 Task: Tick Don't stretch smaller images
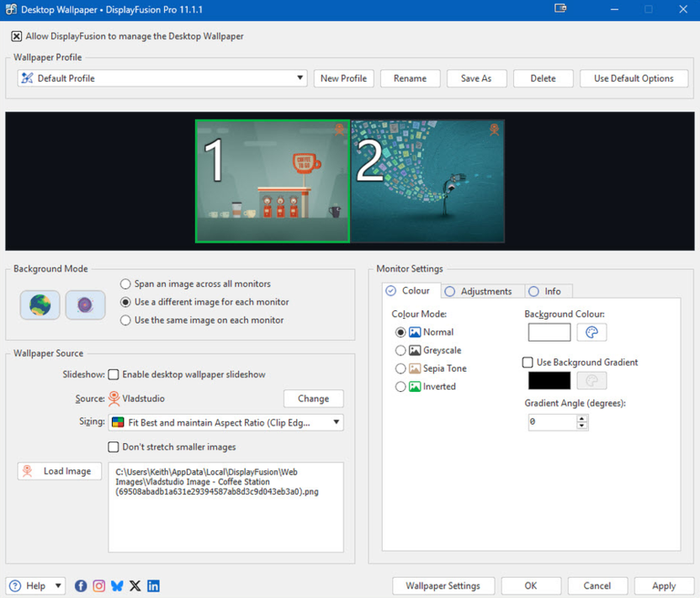(114, 447)
